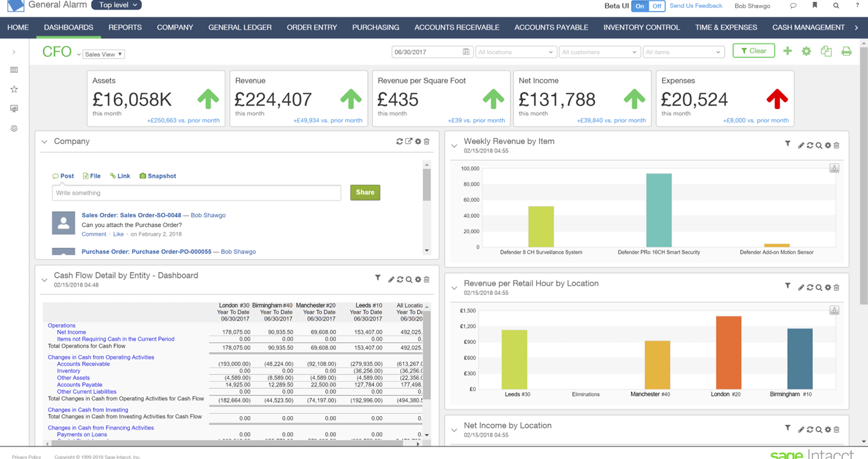This screenshot has height=459, width=868.
Task: Open the All locations filter dropdown
Action: point(516,52)
